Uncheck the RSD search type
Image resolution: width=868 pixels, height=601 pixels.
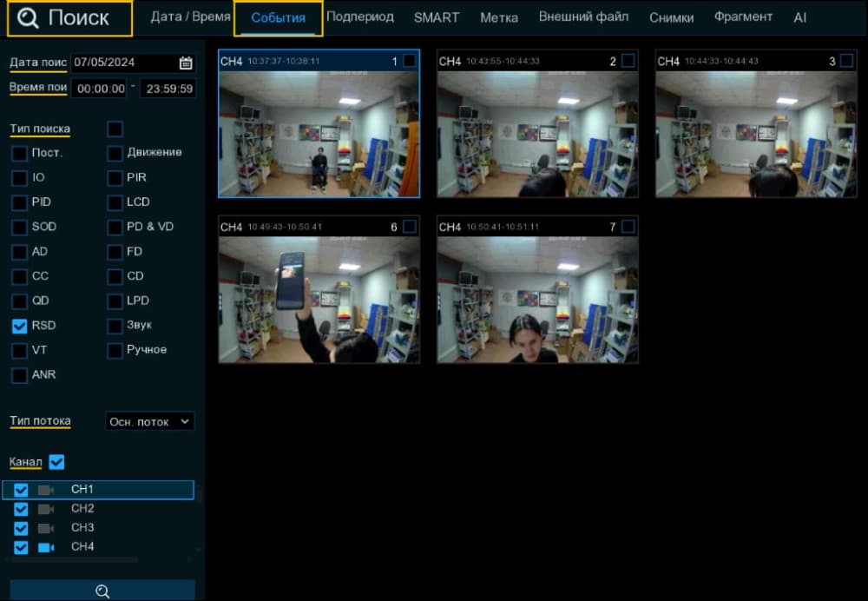coord(19,326)
